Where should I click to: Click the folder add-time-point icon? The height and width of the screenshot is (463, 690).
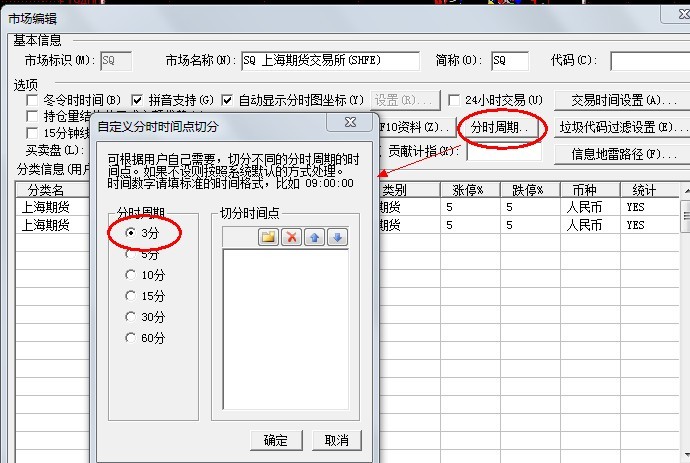(268, 237)
